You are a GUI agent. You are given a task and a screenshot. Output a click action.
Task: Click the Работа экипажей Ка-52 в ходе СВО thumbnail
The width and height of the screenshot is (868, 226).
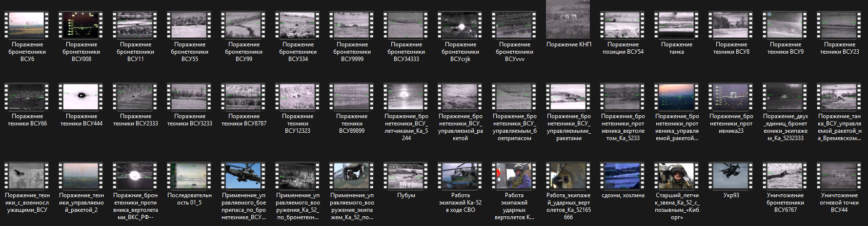(461, 176)
